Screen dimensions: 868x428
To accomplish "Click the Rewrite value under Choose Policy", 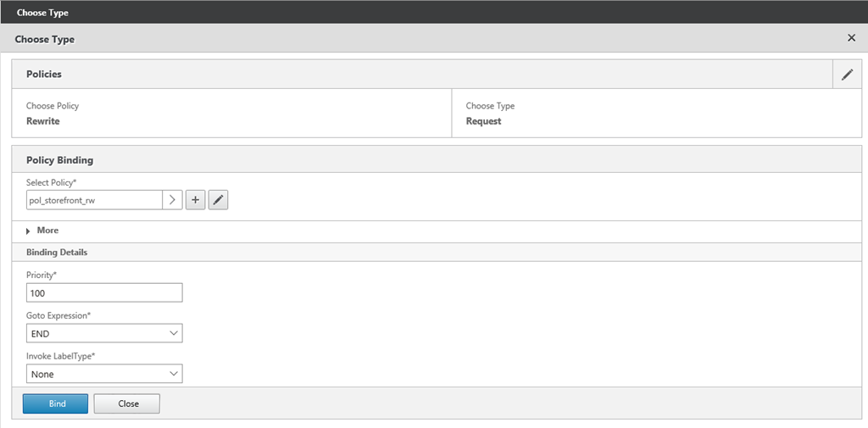I will coord(43,121).
